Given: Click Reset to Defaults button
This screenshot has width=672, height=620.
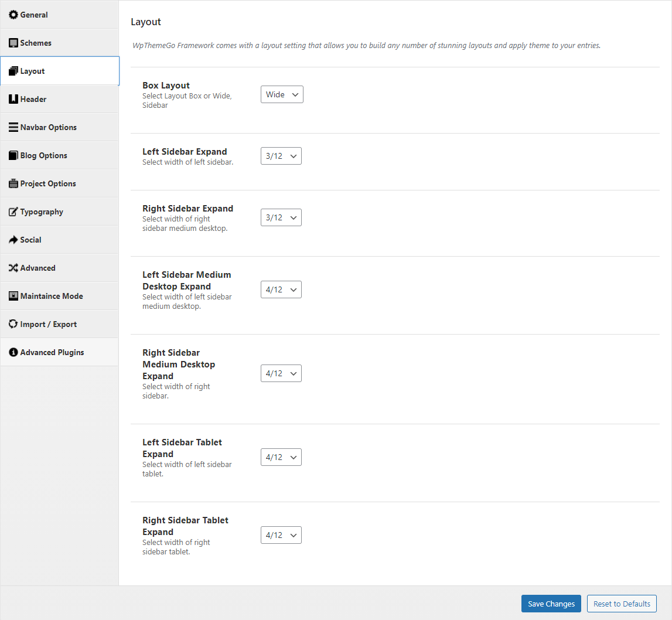Looking at the screenshot, I should [x=622, y=604].
